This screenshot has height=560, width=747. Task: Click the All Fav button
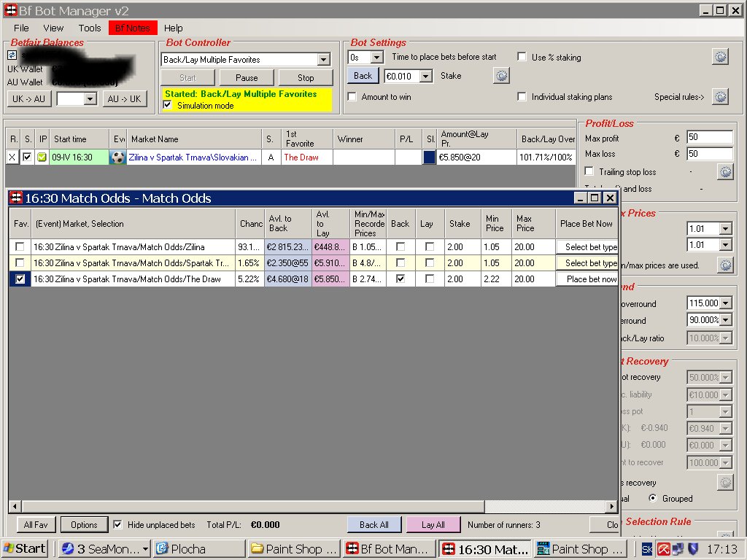[x=36, y=525]
